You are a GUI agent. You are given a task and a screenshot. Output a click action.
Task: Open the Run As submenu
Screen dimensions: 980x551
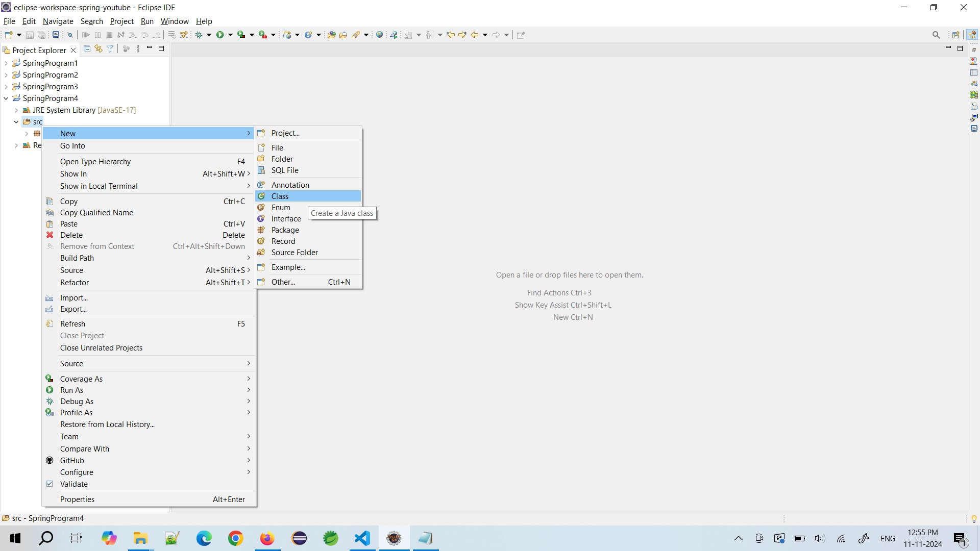tap(149, 390)
